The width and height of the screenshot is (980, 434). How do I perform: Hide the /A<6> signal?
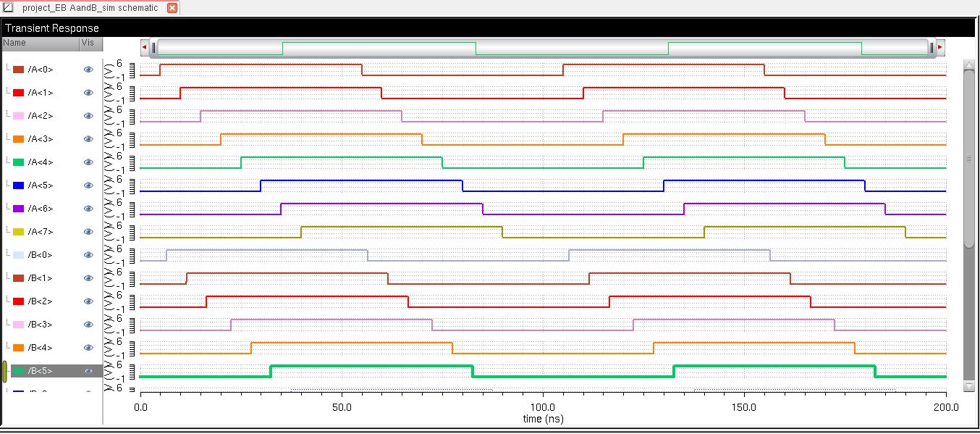click(88, 209)
